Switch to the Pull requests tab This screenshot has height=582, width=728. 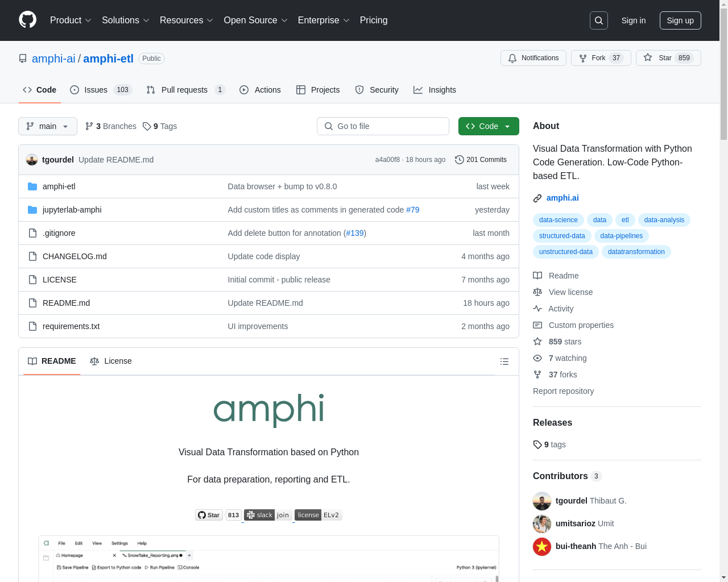185,90
